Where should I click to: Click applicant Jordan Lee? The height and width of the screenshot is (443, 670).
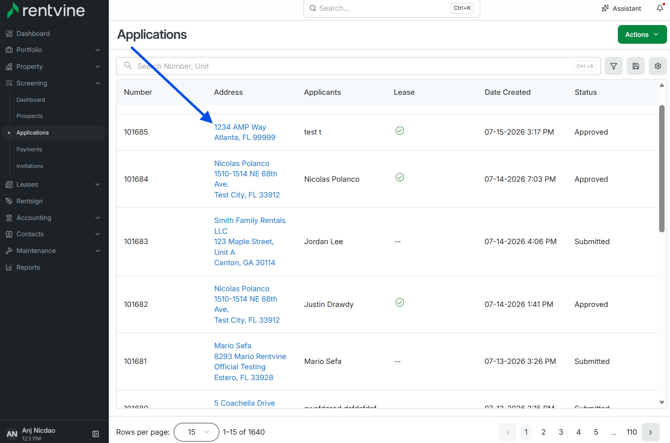click(x=323, y=242)
